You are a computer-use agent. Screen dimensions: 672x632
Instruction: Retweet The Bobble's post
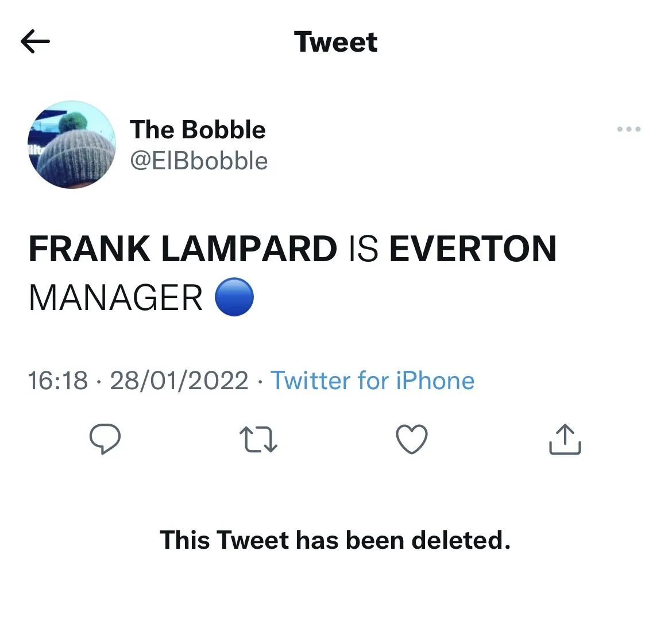(258, 439)
